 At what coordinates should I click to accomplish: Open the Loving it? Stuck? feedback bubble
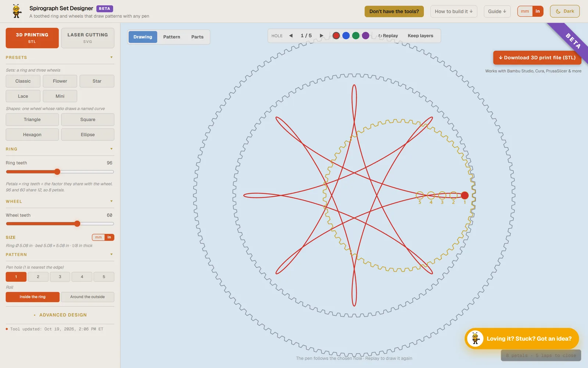[x=522, y=339]
